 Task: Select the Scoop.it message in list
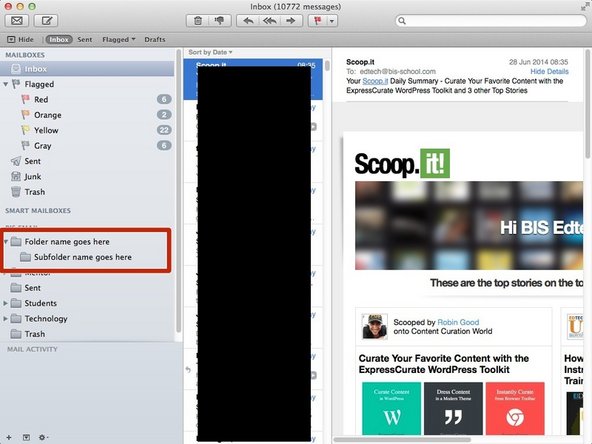[x=253, y=79]
